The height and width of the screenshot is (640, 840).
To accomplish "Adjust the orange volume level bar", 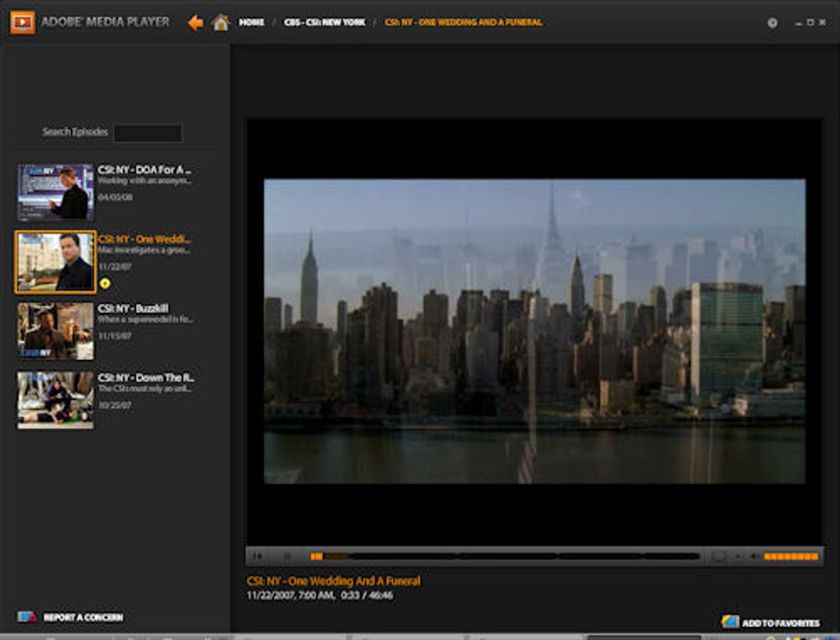I will [791, 556].
